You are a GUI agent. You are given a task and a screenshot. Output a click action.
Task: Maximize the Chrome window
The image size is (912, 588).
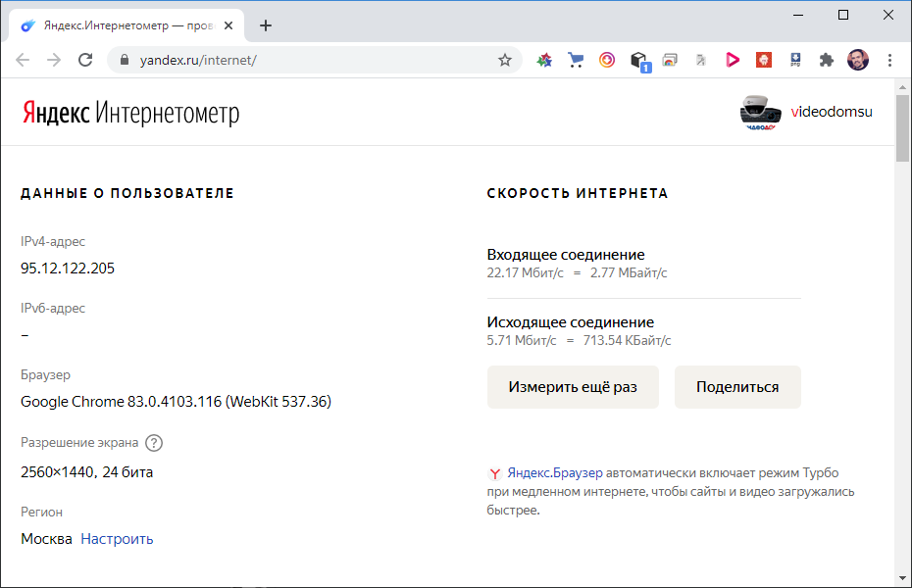pyautogui.click(x=843, y=15)
